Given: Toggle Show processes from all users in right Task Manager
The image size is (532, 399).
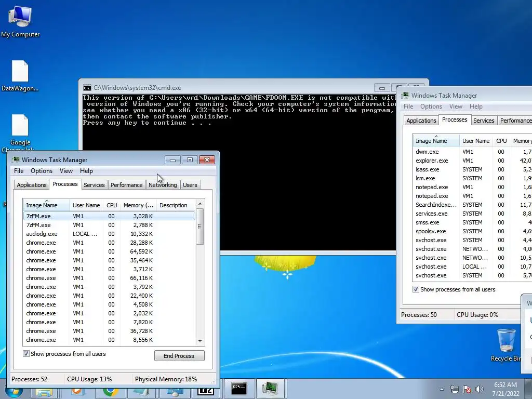Looking at the screenshot, I should (416, 289).
